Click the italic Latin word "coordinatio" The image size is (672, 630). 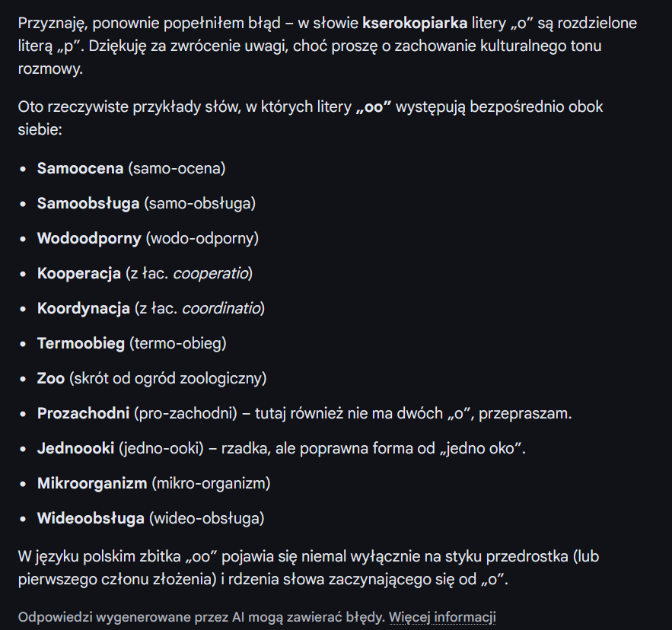coord(217,308)
